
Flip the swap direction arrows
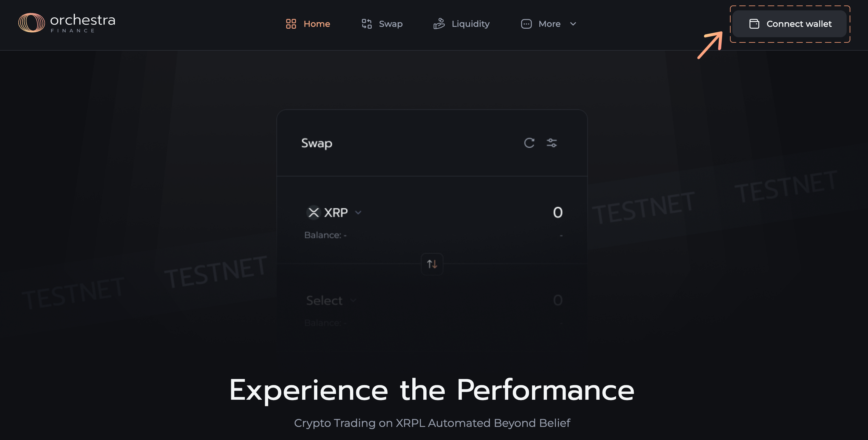[x=432, y=264]
